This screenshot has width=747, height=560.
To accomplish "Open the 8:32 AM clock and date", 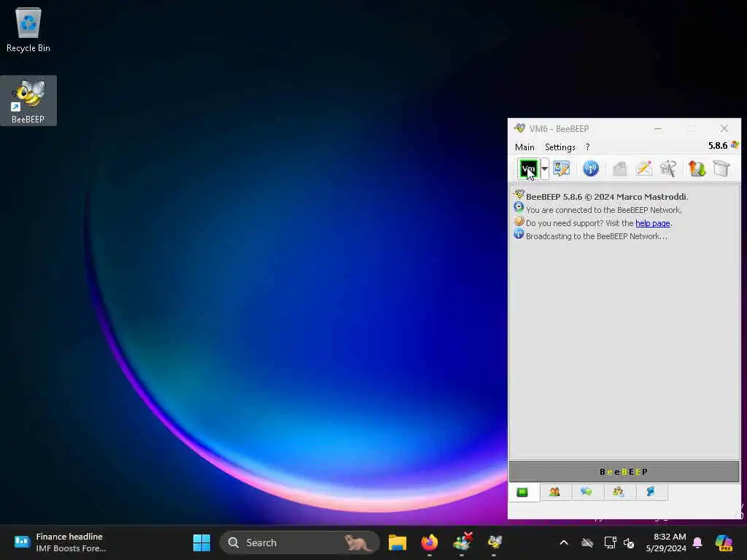I will point(666,542).
